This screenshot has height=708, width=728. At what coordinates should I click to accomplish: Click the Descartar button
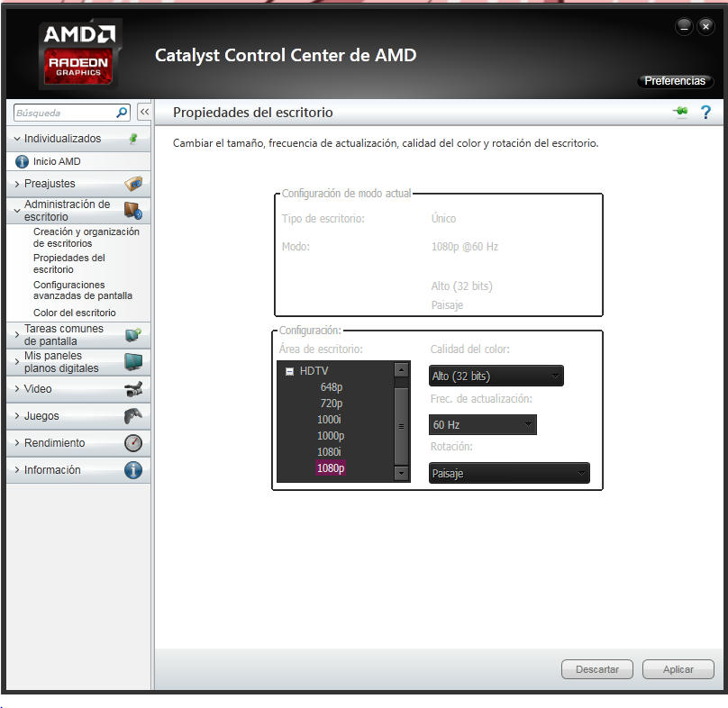597,669
